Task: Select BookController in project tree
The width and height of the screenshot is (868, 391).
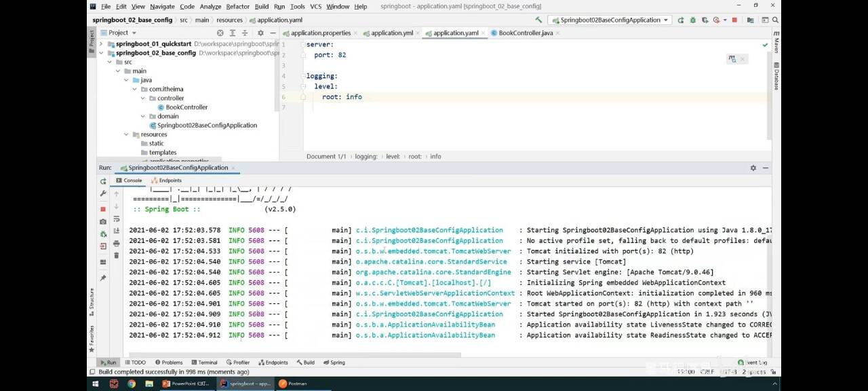Action: point(182,107)
